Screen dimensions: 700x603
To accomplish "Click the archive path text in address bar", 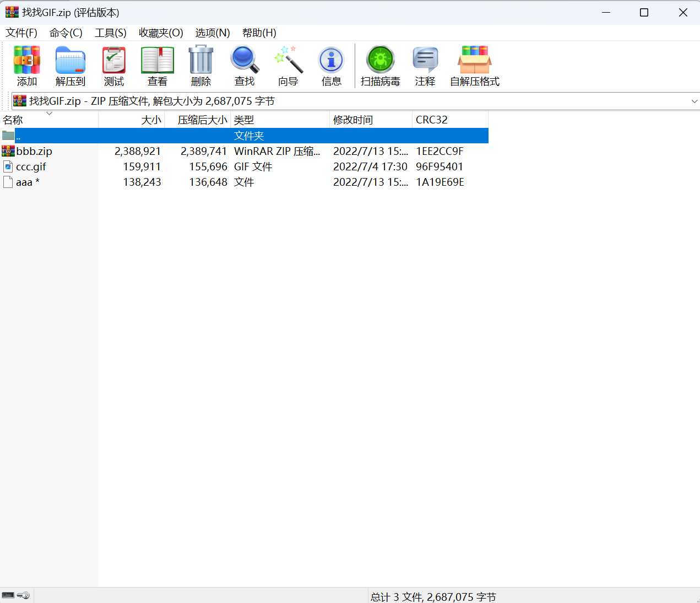I will coord(152,101).
